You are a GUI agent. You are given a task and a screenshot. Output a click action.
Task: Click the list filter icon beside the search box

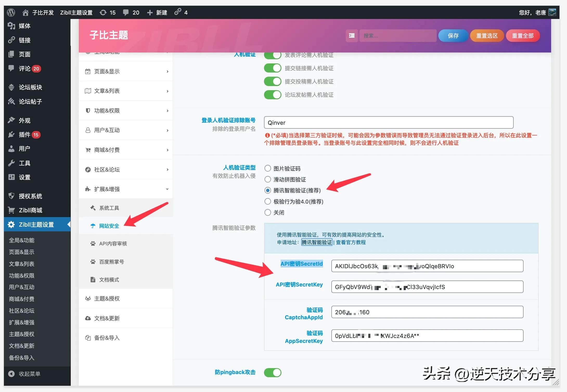click(352, 36)
